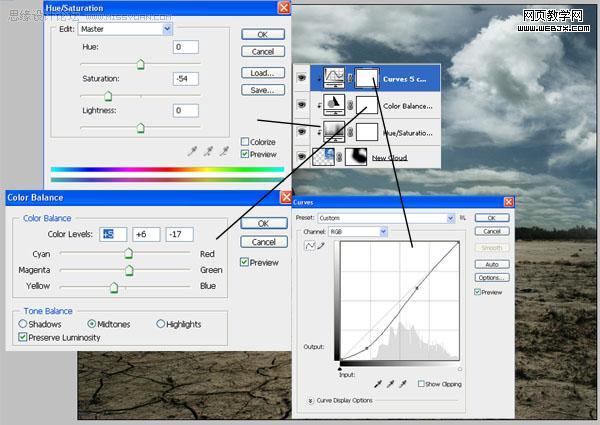Click the link icon on Color Balance layer
This screenshot has width=600, height=425.
[350, 105]
